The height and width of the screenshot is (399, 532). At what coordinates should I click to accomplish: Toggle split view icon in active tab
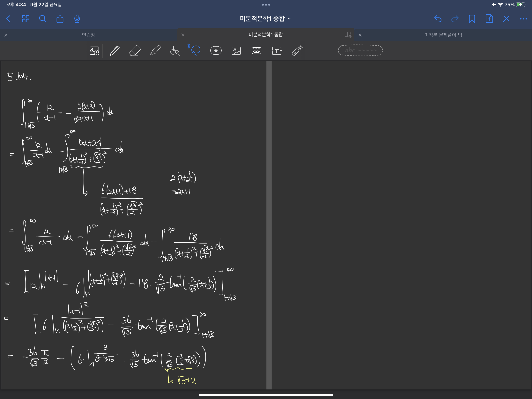348,35
